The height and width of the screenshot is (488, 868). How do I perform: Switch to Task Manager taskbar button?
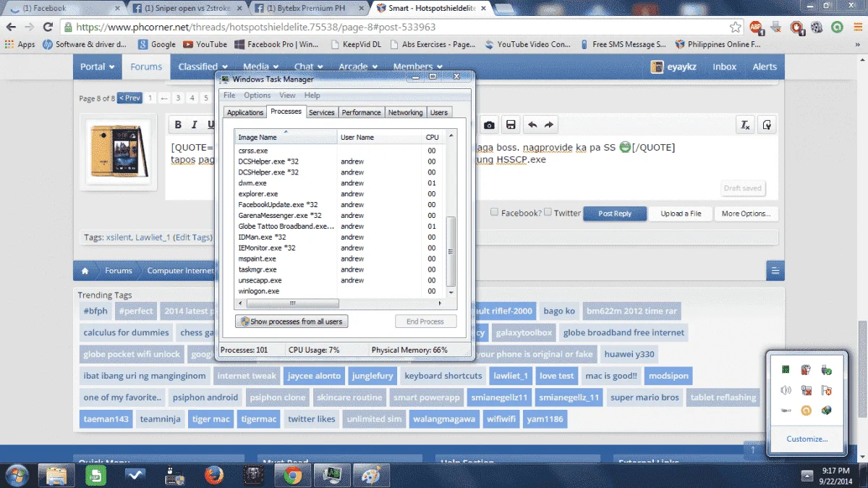(332, 476)
